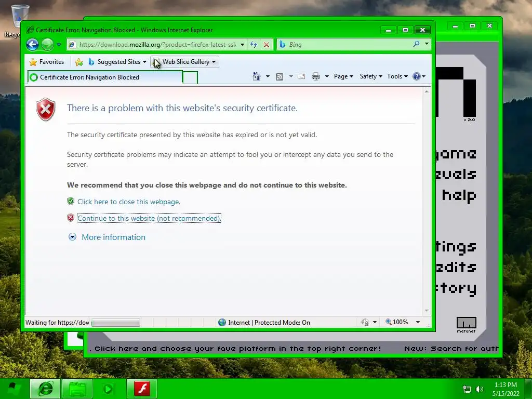Screen dimensions: 532x399
Task: Open the Safety menu
Action: coord(371,76)
